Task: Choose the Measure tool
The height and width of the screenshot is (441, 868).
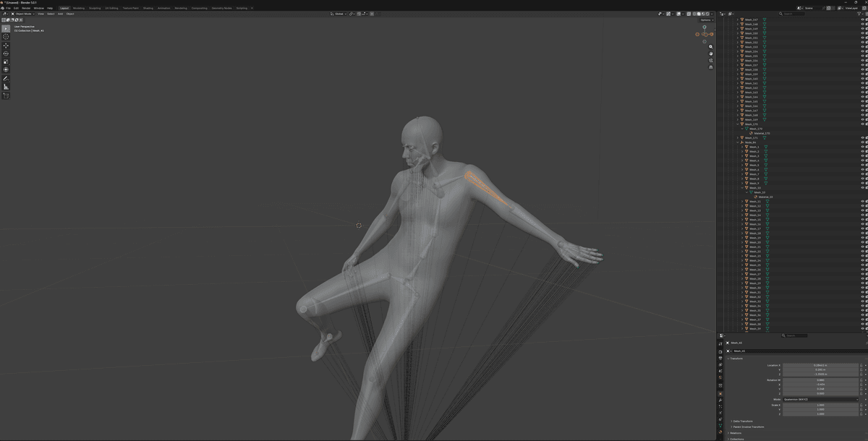Action: pyautogui.click(x=6, y=87)
